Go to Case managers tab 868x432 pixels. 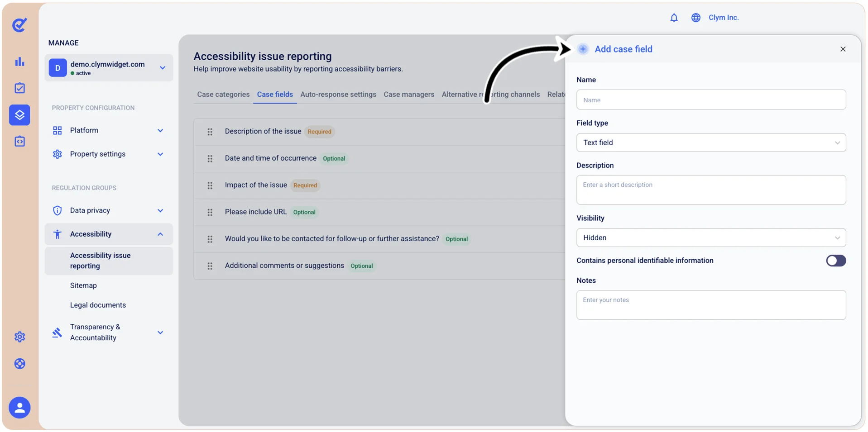(x=409, y=95)
